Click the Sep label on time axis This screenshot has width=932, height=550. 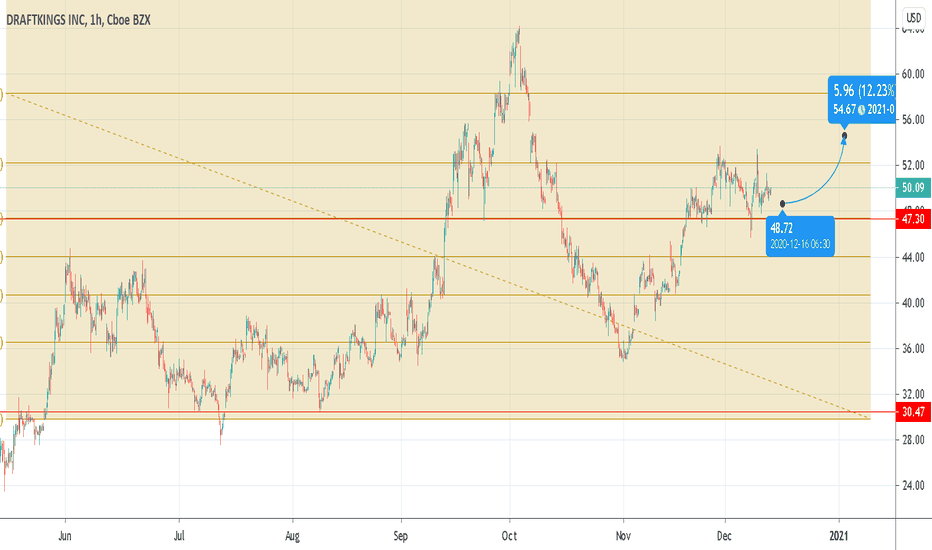(x=401, y=536)
